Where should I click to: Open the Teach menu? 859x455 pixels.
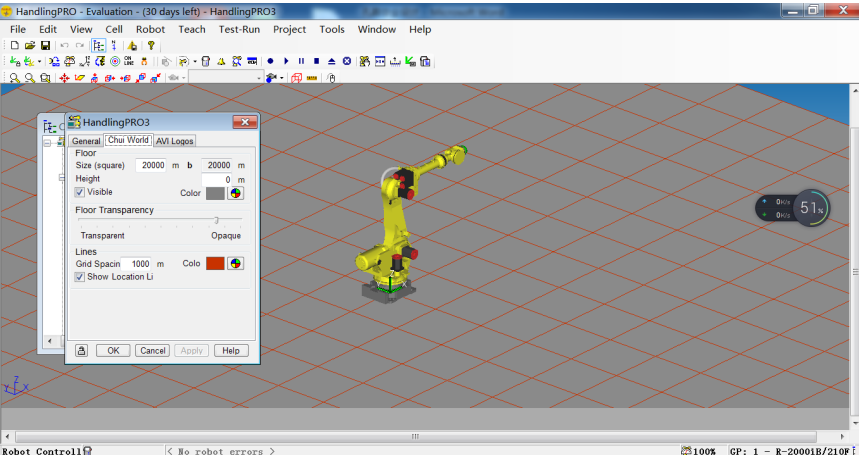(192, 30)
